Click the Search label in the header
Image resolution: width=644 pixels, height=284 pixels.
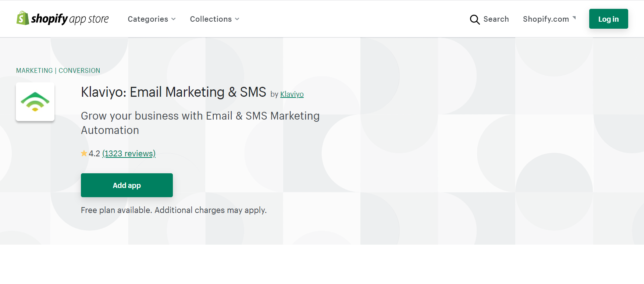click(496, 19)
